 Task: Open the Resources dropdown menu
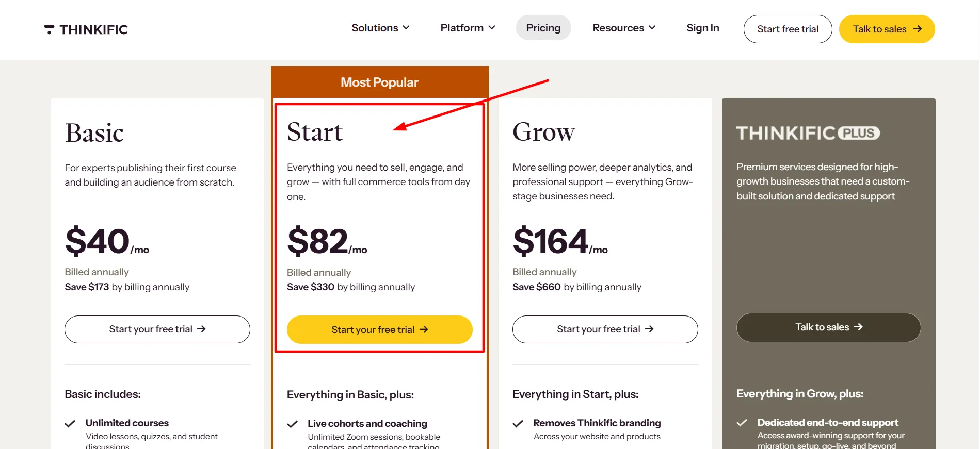click(x=624, y=28)
